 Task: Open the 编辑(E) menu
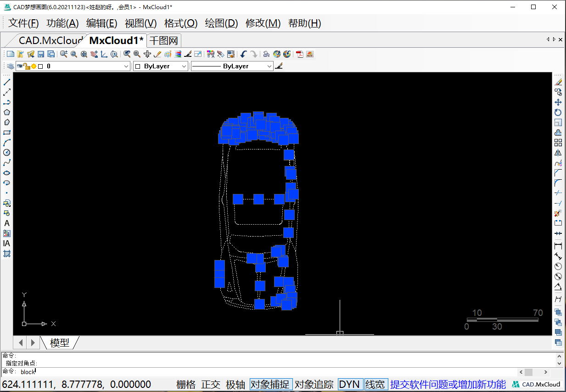point(102,23)
